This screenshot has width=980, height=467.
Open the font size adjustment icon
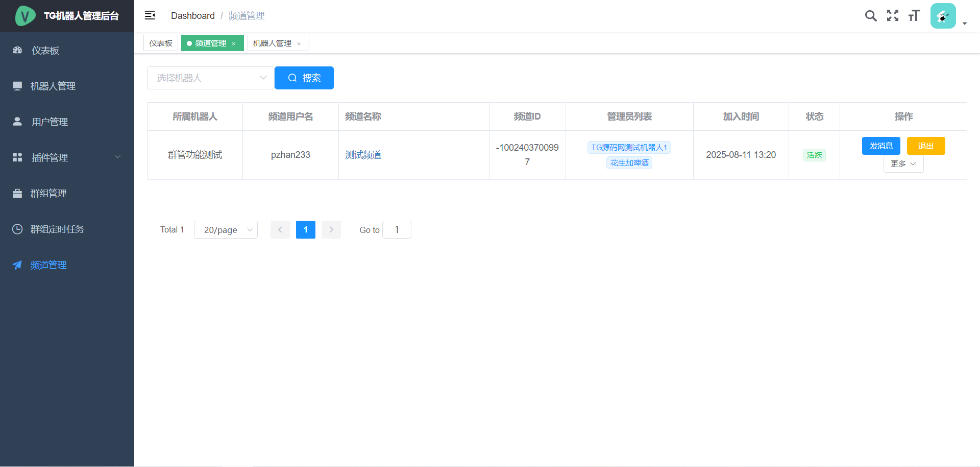[x=914, y=16]
